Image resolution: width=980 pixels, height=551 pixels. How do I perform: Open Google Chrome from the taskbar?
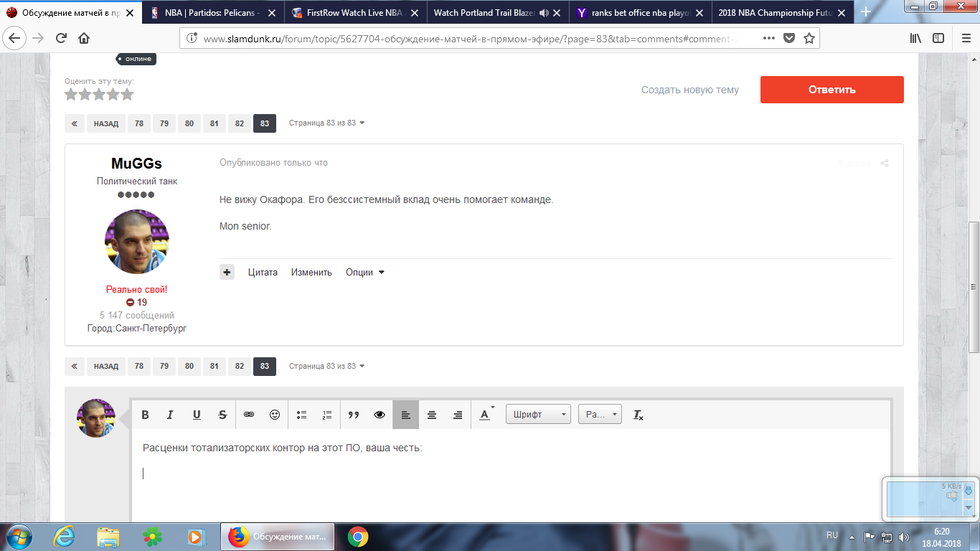(x=357, y=537)
